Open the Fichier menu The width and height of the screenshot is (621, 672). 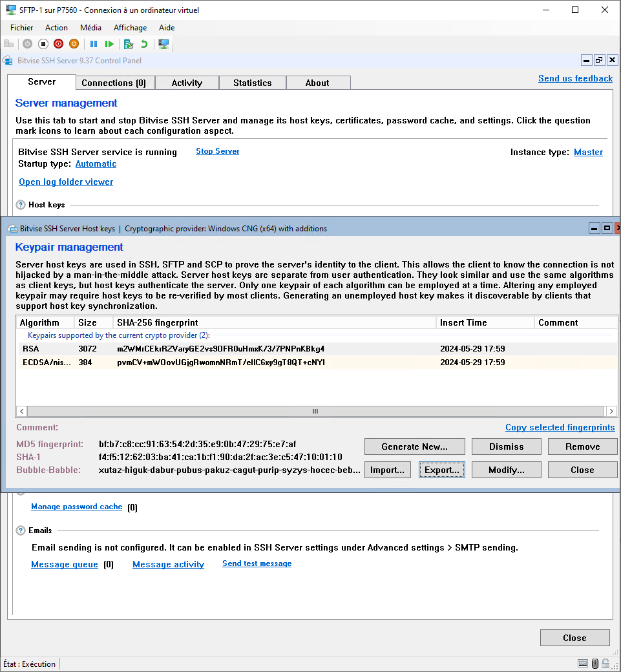[21, 28]
